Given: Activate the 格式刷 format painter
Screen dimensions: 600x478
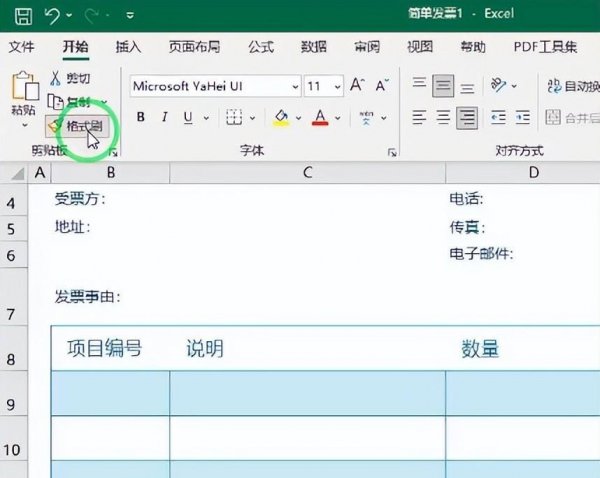Looking at the screenshot, I should click(77, 126).
